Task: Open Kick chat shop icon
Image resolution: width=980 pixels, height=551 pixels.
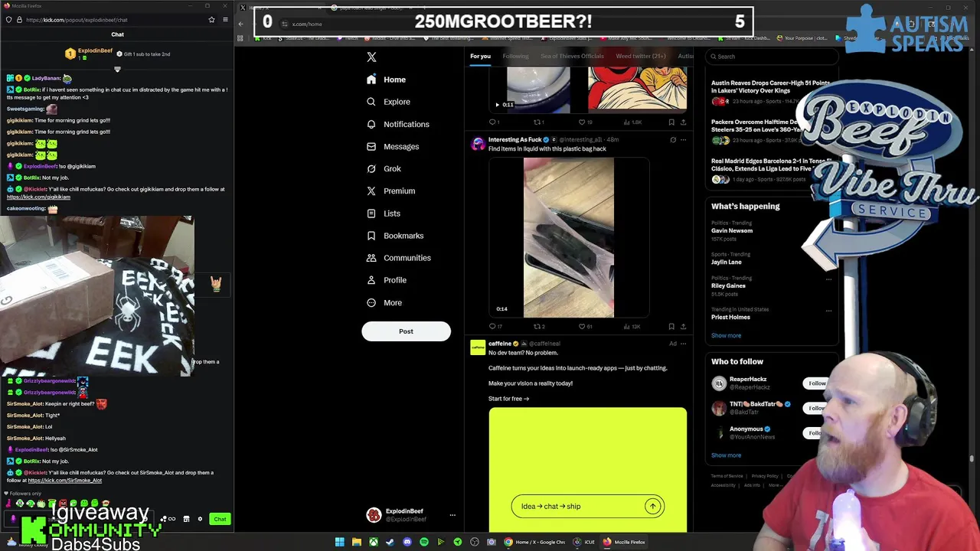Action: [186, 520]
